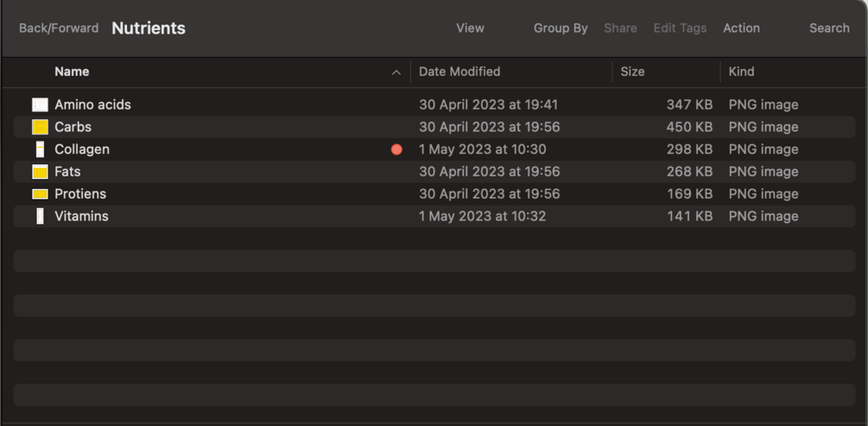Click the Fats file thumbnail icon
This screenshot has height=426, width=868.
tap(40, 172)
